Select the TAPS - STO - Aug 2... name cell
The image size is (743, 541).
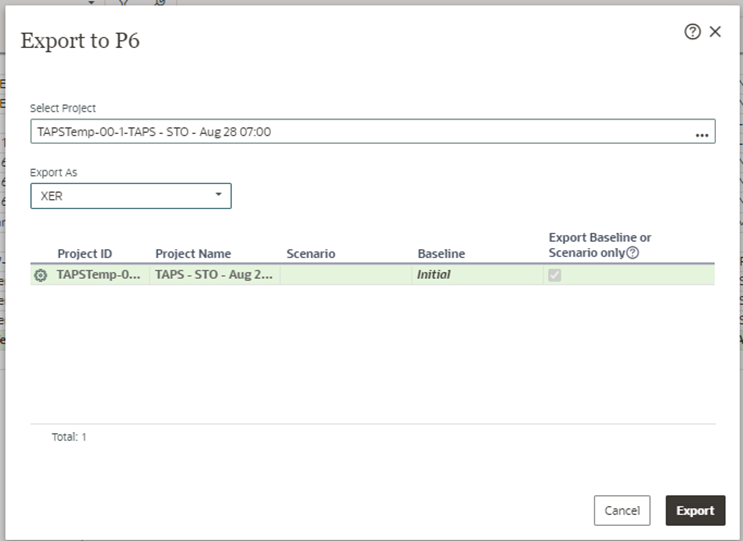click(x=213, y=275)
